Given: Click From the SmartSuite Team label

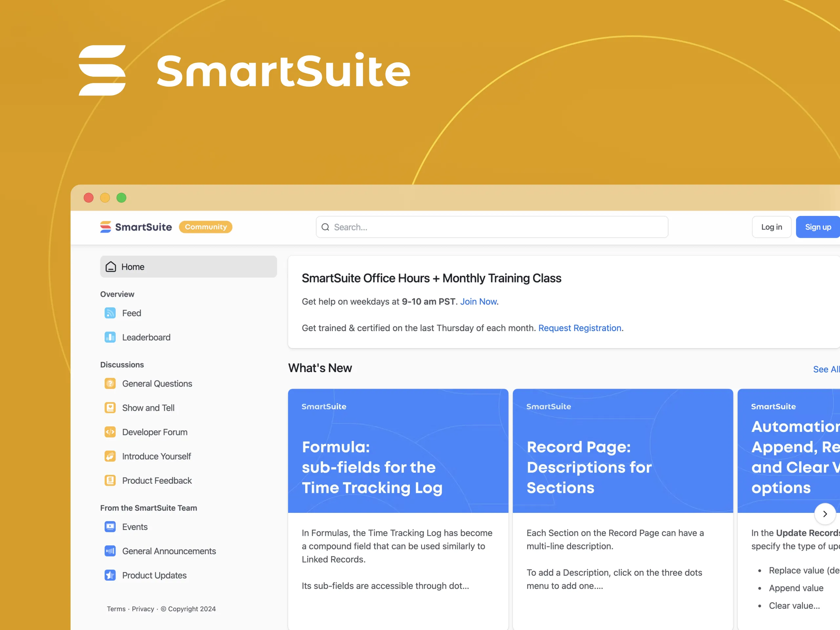Looking at the screenshot, I should 149,508.
